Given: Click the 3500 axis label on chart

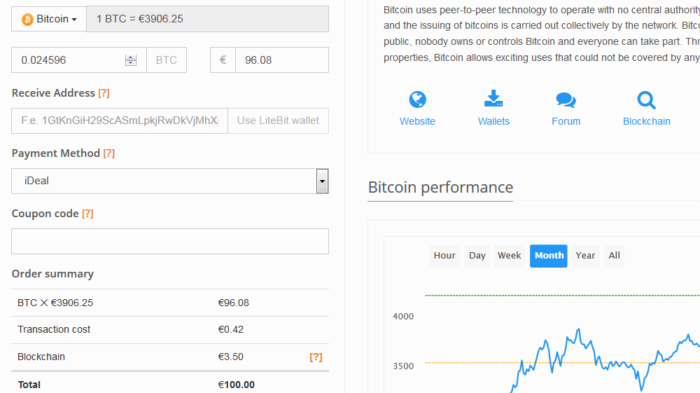Looking at the screenshot, I should 403,366.
